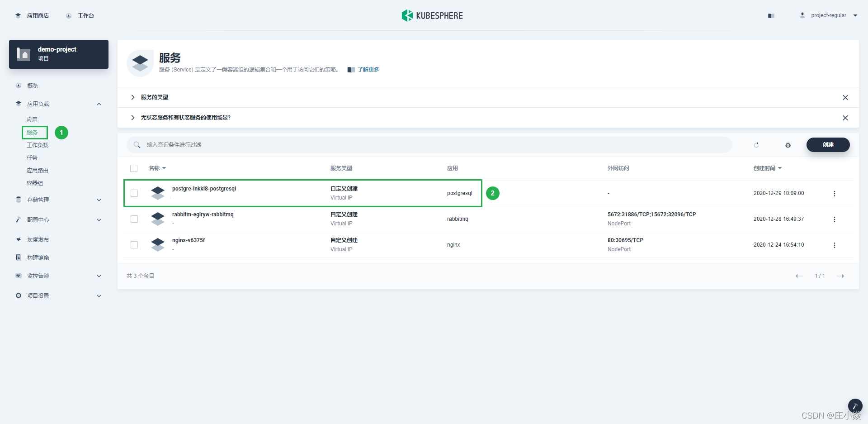
Task: Select 工作负载 in sidebar
Action: coord(38,145)
